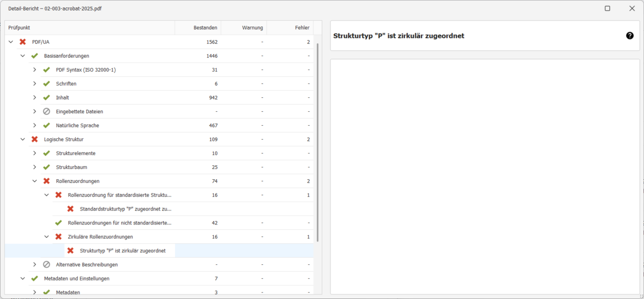
Task: Collapse the Metadaten und Einstellungen section
Action: click(23, 279)
